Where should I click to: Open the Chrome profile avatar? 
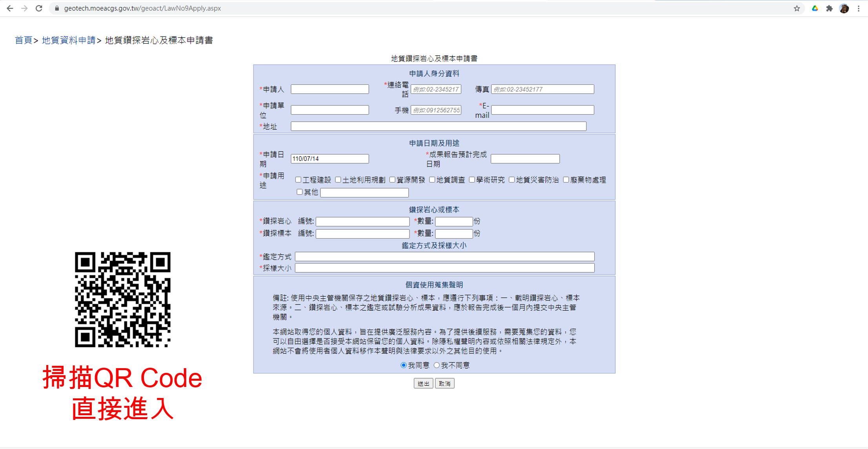pyautogui.click(x=844, y=8)
